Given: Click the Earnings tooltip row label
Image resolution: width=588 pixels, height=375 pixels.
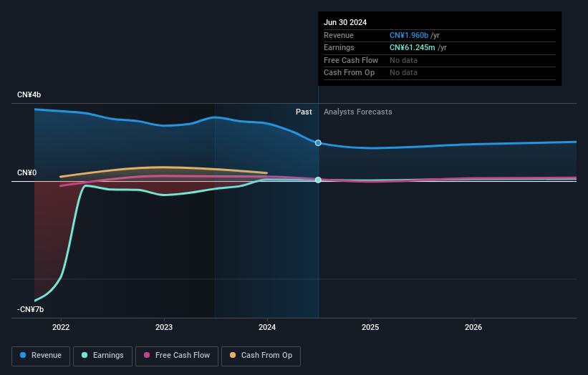Looking at the screenshot, I should (339, 47).
